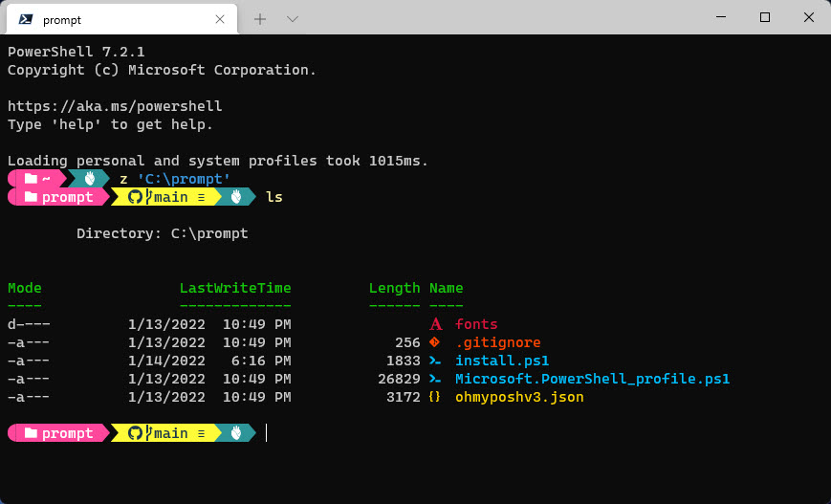This screenshot has width=831, height=504.
Task: Click the Mode column header
Action: pyautogui.click(x=24, y=288)
